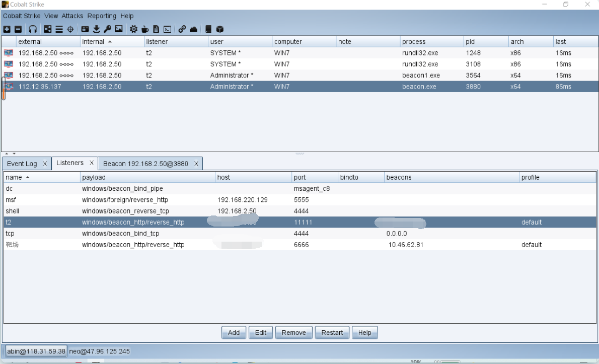Screen dimensions: 599x364
Task: Sort listeners by the beacons column
Action: click(x=452, y=177)
